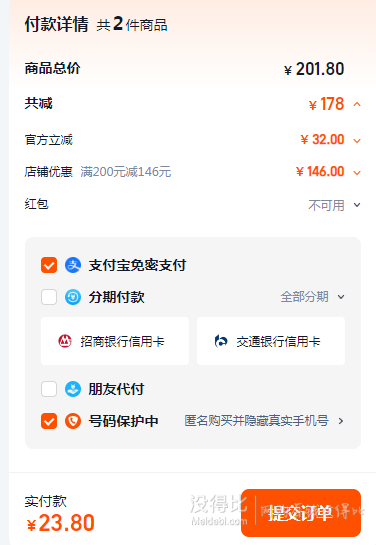Collapse the 共减 ¥178 discount section
The height and width of the screenshot is (545, 376).
click(x=357, y=104)
